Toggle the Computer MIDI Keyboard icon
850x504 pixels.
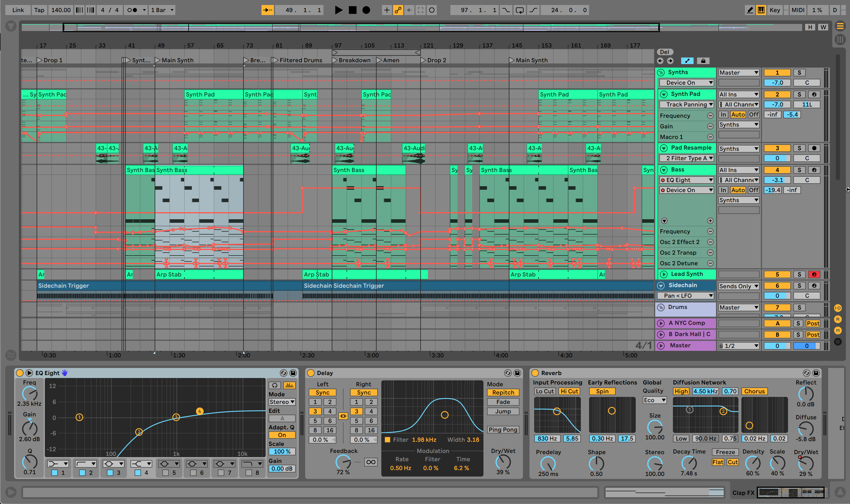pyautogui.click(x=761, y=10)
